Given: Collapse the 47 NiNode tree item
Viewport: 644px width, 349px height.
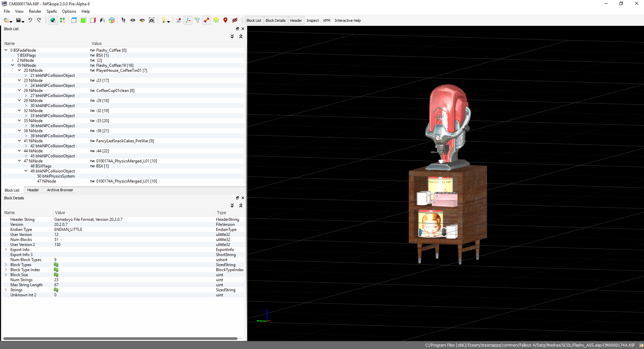Looking at the screenshot, I should (19, 161).
